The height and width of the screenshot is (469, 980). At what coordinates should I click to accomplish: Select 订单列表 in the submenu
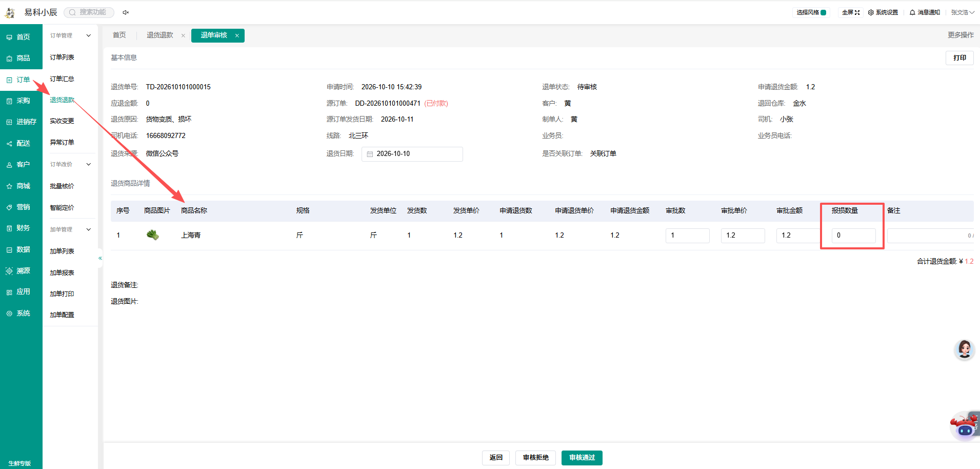[62, 57]
